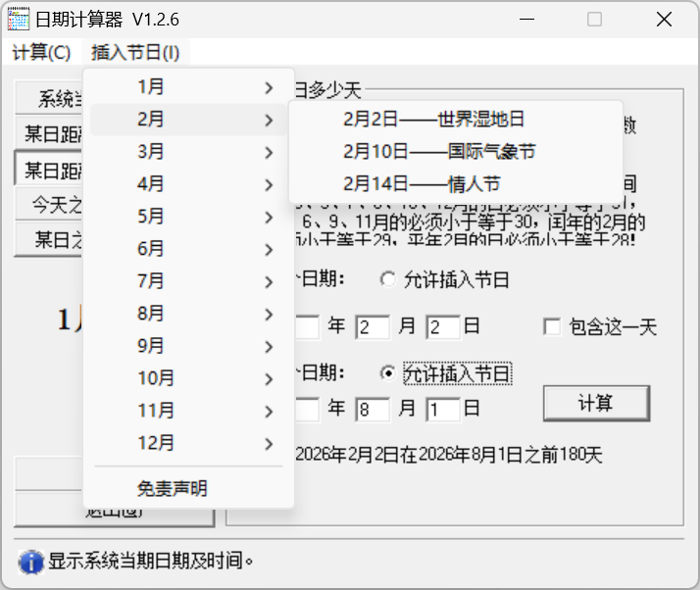This screenshot has height=590, width=700.
Task: Select first 允许插入节日 radio button
Action: [x=388, y=280]
